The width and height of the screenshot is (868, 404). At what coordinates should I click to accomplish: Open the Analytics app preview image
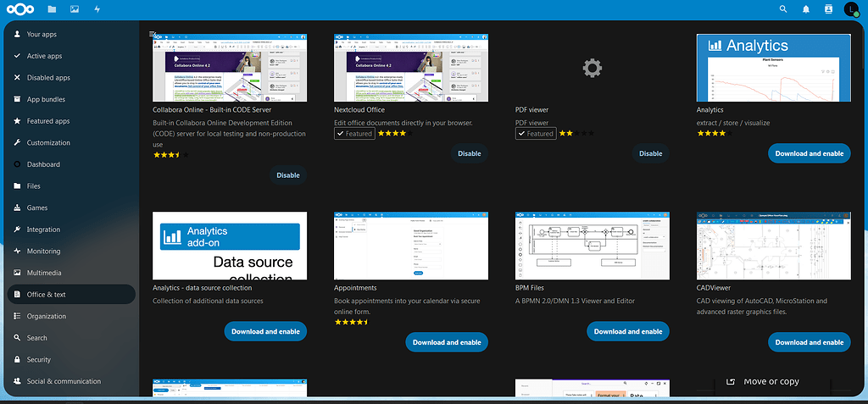click(773, 68)
